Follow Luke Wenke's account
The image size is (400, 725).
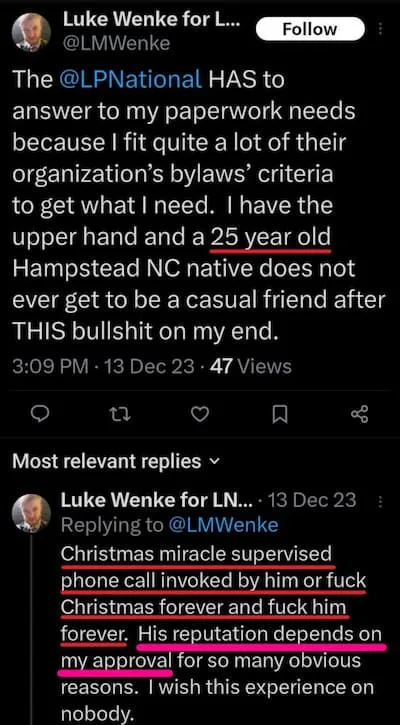pos(310,29)
